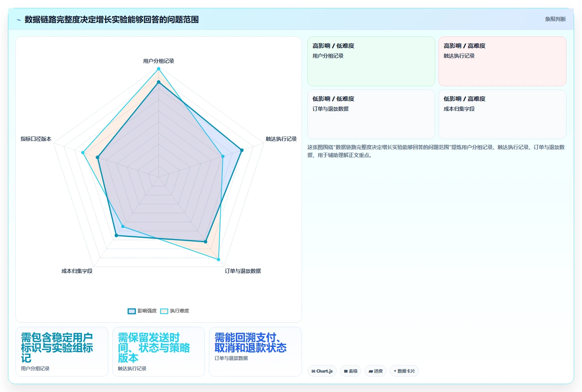Screen dimensions: 582x392
Task: Click the 成本归集字段 radar axis label
Action: click(x=77, y=271)
